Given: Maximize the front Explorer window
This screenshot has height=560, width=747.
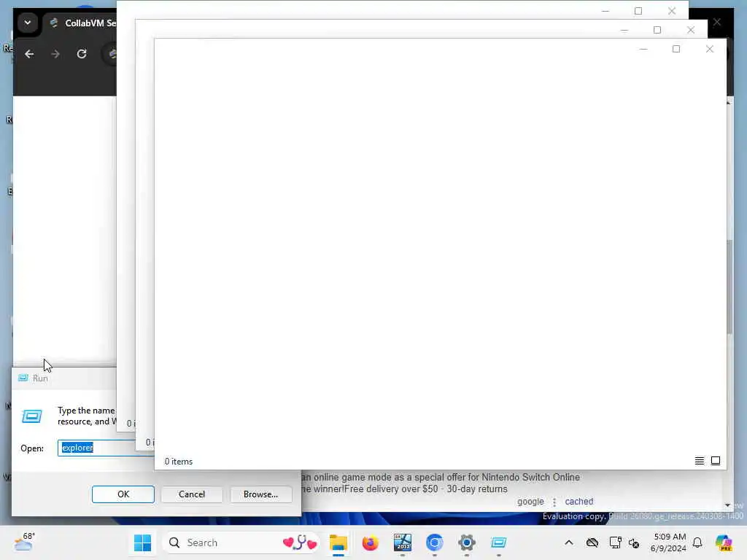Looking at the screenshot, I should coord(676,49).
